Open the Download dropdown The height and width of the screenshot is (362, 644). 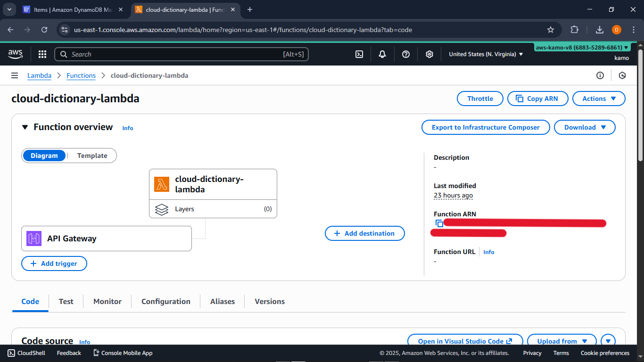point(585,127)
